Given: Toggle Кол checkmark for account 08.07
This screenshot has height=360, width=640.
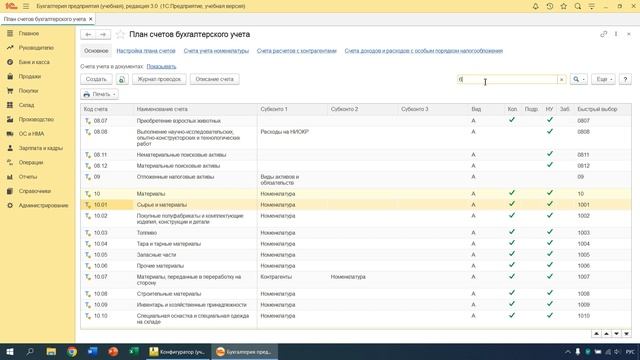Looking at the screenshot, I should coord(512,120).
